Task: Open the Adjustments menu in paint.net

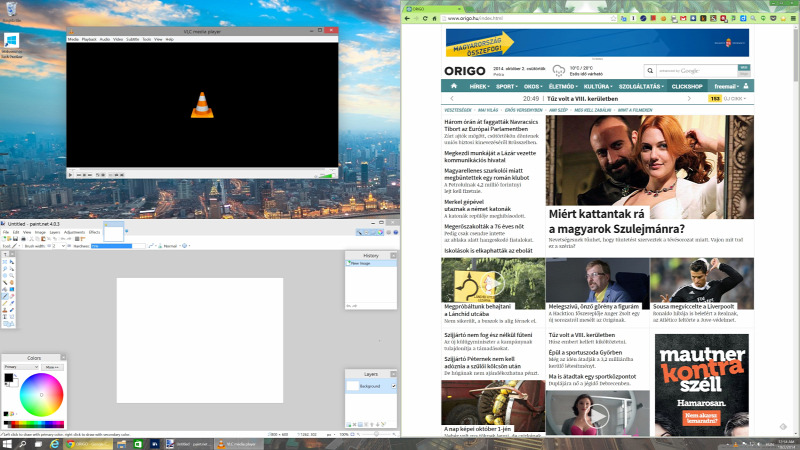Action: coord(74,232)
